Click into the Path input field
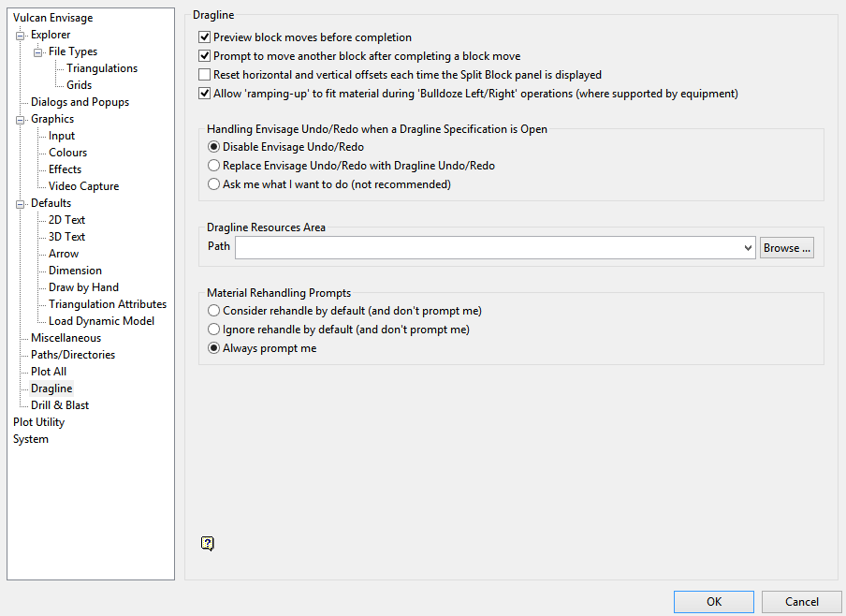 click(x=487, y=248)
